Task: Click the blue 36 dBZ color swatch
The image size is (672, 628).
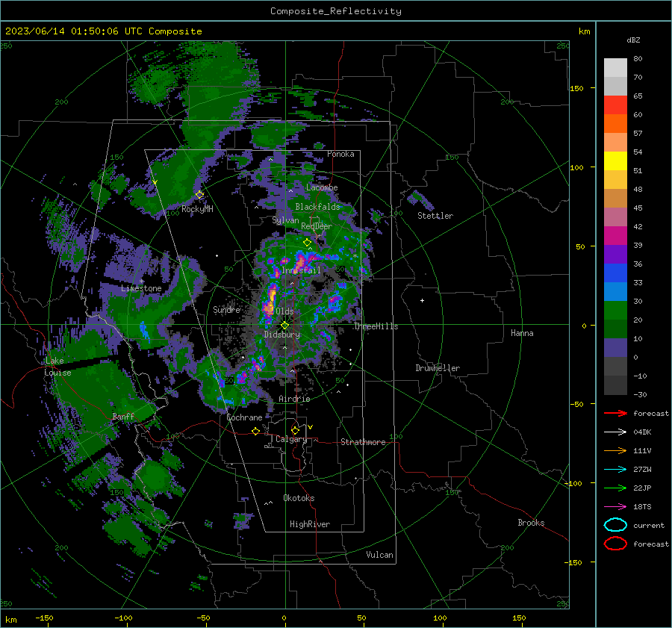Action: tap(615, 273)
